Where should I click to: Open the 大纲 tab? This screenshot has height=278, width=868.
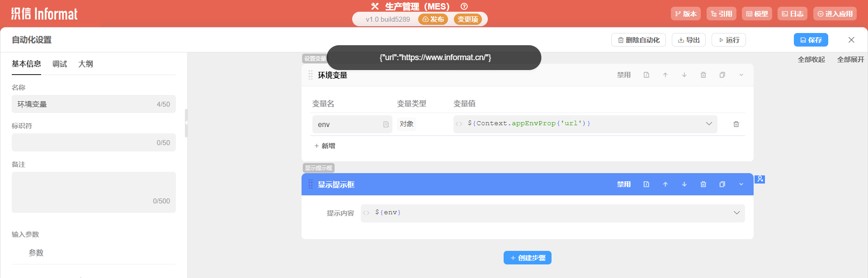coord(85,64)
